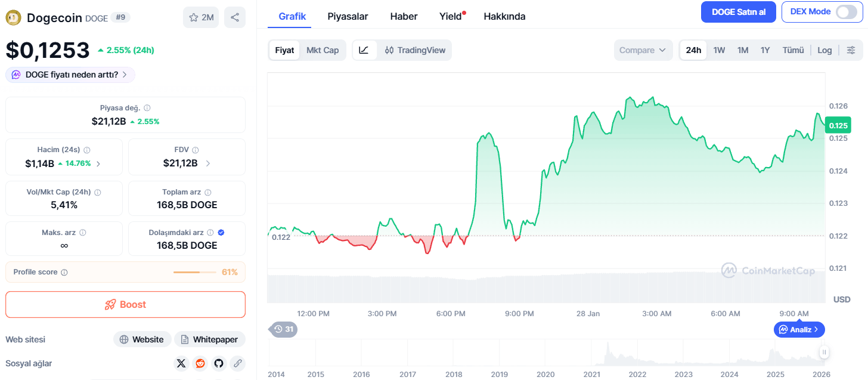The image size is (868, 380).
Task: Click the #9 rank badge
Action: pos(120,17)
